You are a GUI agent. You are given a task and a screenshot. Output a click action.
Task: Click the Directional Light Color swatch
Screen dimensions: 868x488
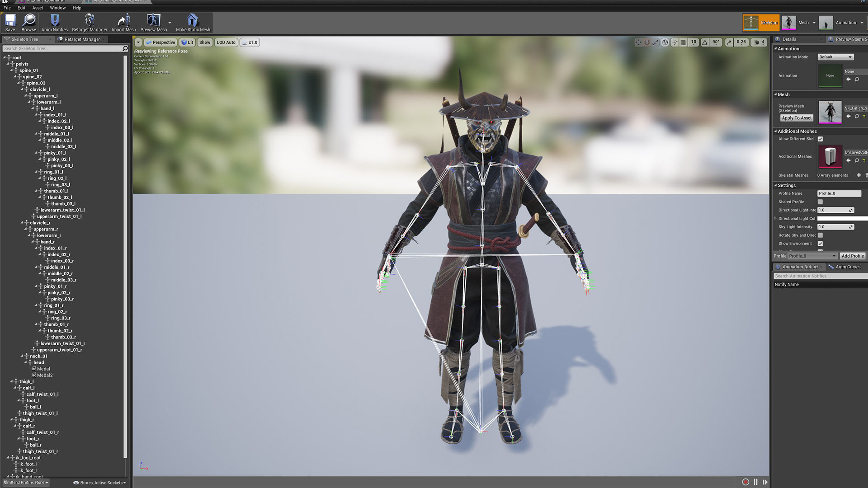(842, 219)
